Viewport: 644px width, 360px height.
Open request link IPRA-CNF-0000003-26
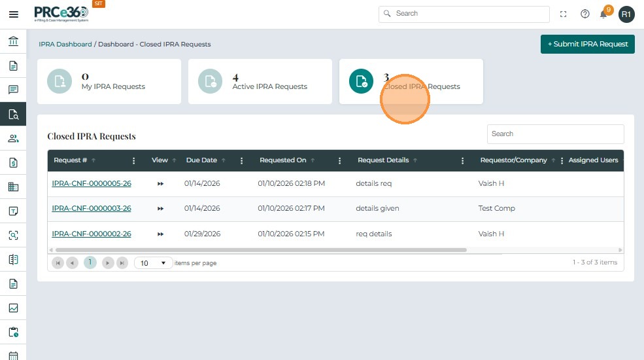[x=92, y=209]
